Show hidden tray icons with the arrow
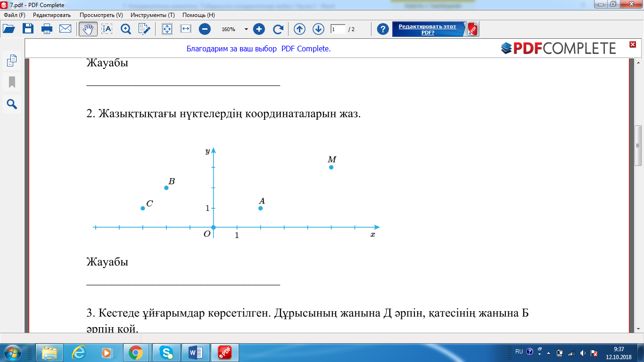 click(548, 352)
